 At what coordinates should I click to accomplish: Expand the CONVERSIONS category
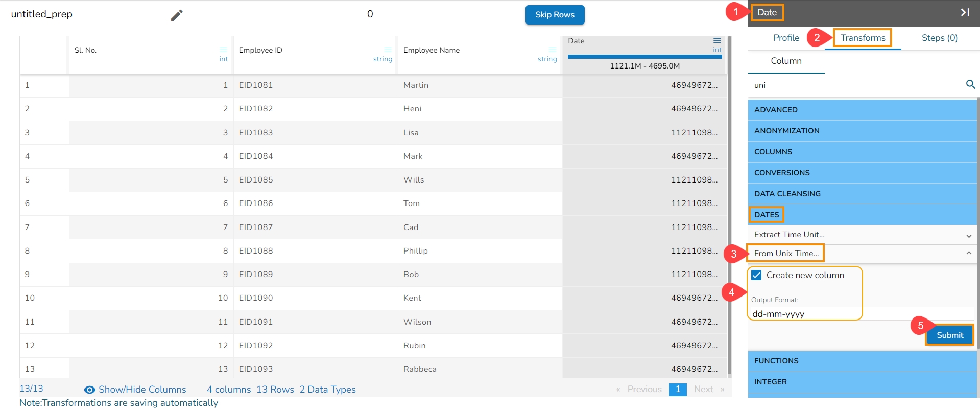(x=862, y=173)
